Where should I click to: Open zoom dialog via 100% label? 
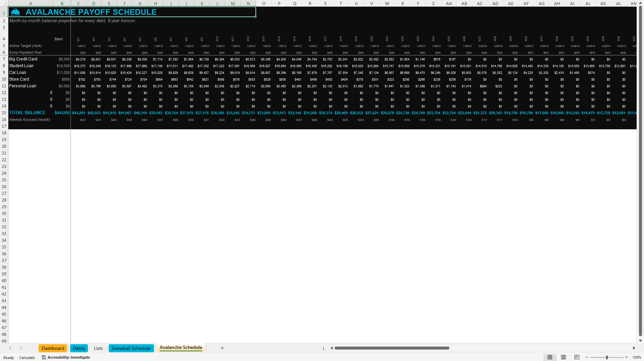[637, 357]
